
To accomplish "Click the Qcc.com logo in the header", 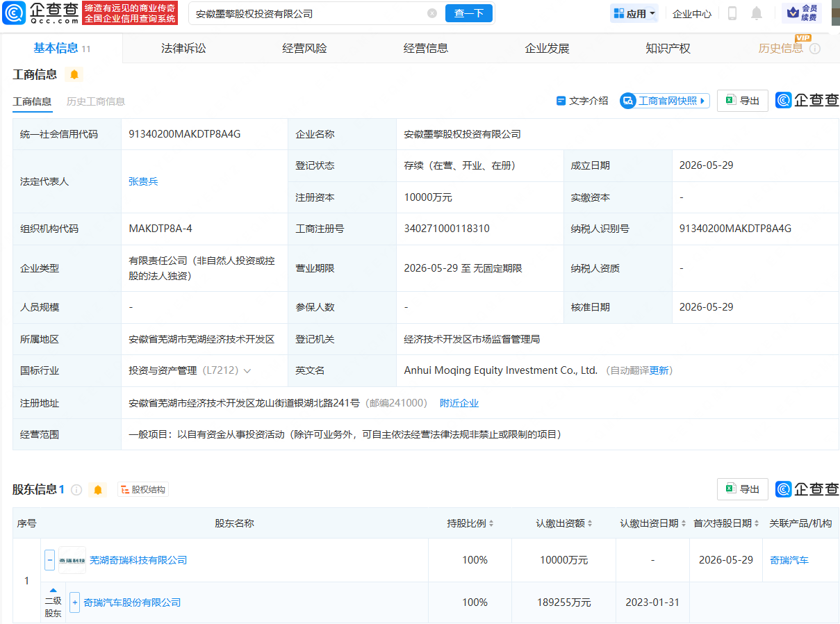I will 40,13.
